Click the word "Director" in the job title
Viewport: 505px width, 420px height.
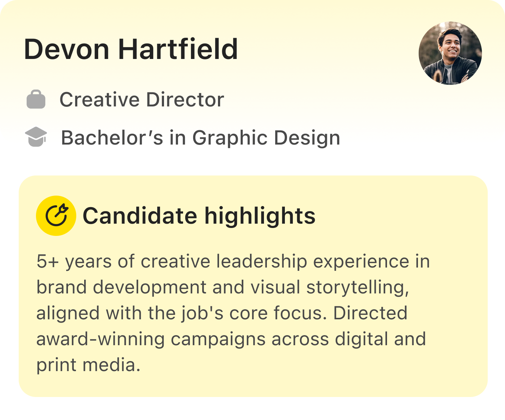185,100
